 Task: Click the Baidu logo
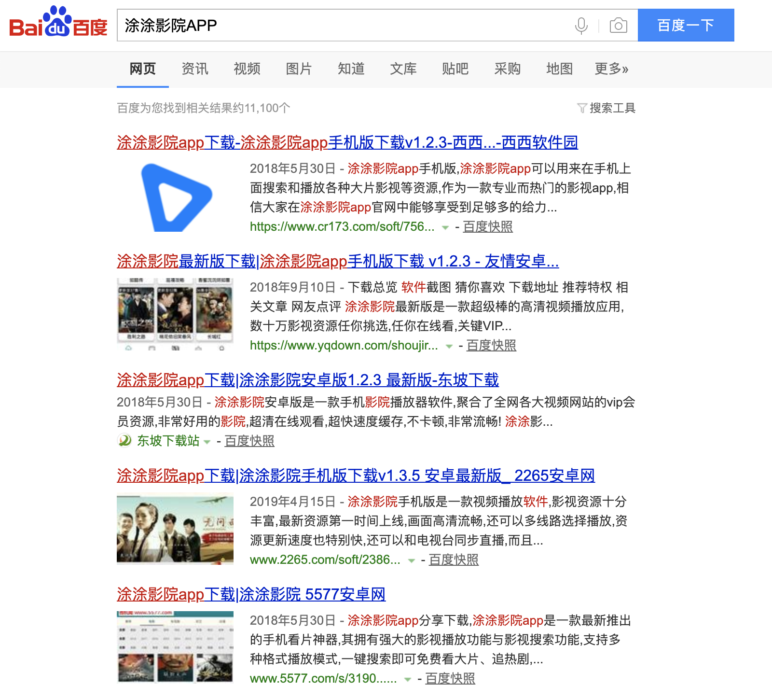click(x=58, y=22)
